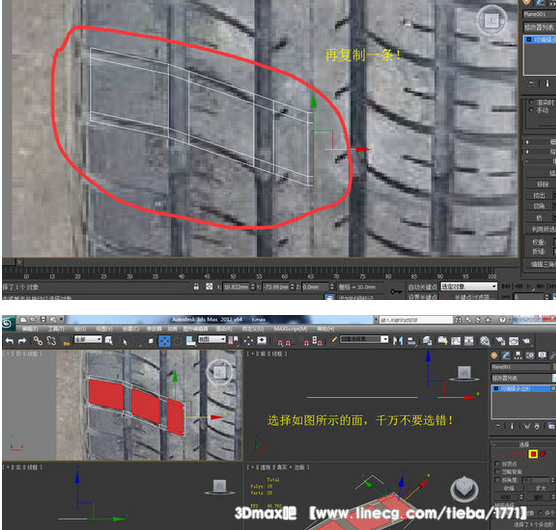Open reference coordinate system dropdown

click(x=212, y=339)
